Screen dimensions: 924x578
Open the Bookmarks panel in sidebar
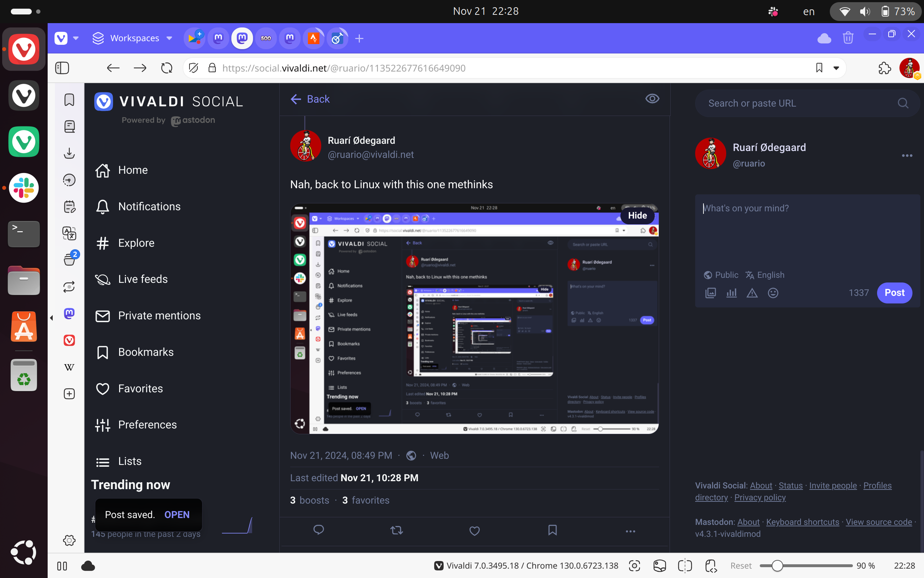tap(69, 100)
